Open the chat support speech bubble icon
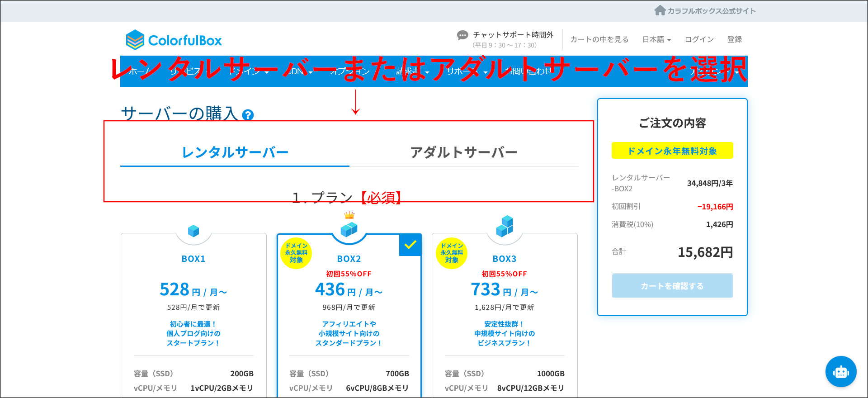Screen dimensions: 868x398 [x=462, y=35]
